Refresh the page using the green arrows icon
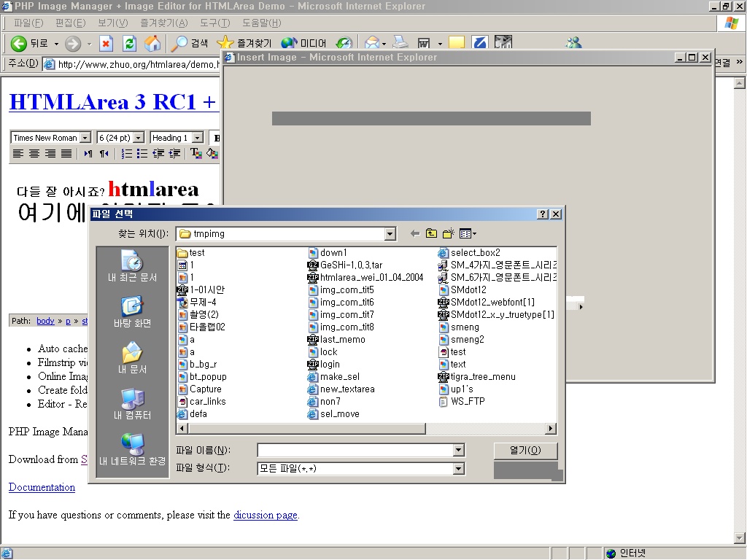 [x=129, y=43]
